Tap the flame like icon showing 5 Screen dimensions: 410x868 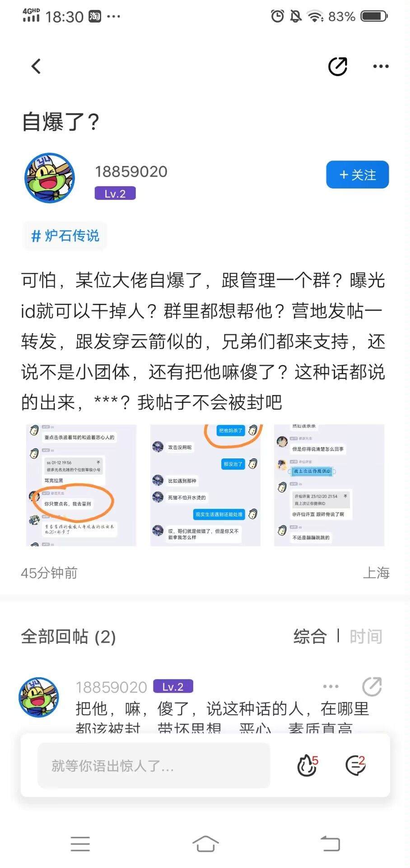click(x=307, y=765)
